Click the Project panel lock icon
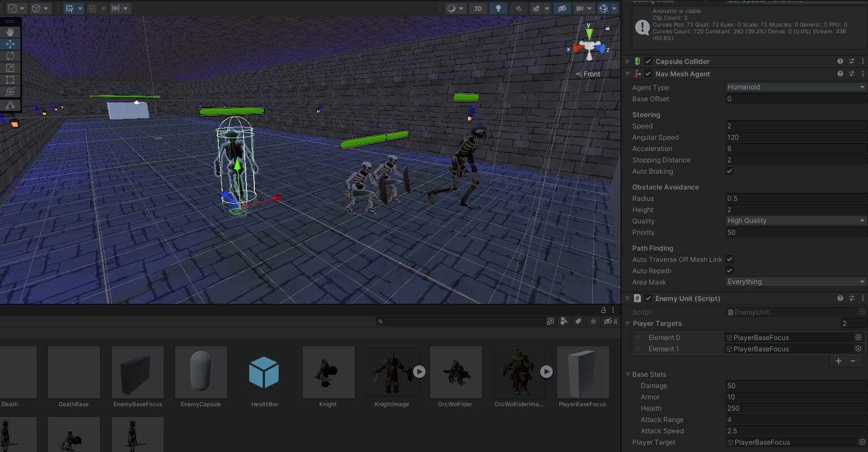 point(604,310)
